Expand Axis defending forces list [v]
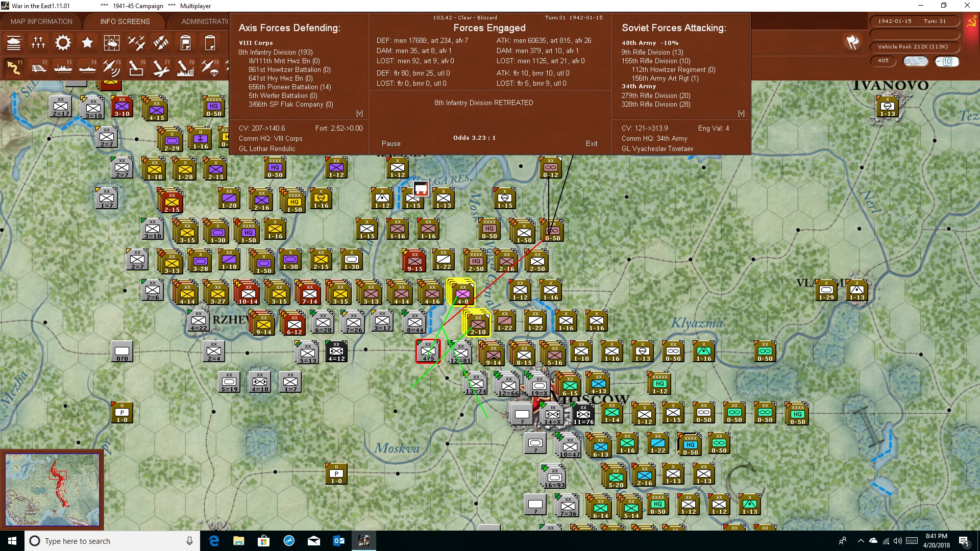980x551 pixels. 359,113
